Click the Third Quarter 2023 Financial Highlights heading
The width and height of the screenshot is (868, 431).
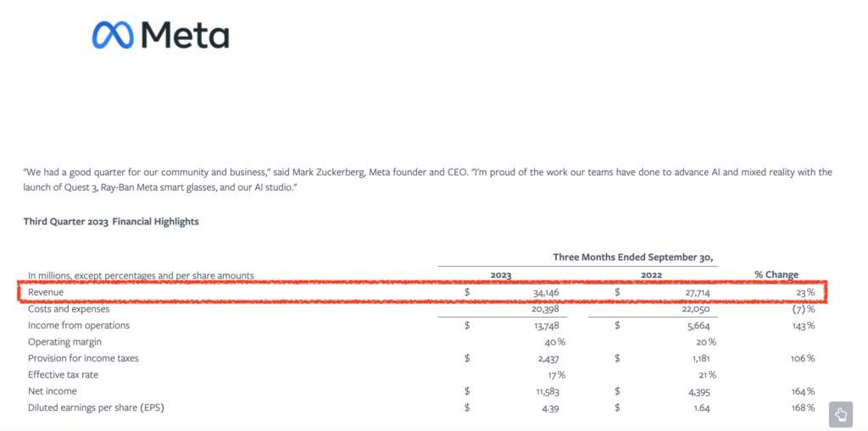click(x=111, y=222)
